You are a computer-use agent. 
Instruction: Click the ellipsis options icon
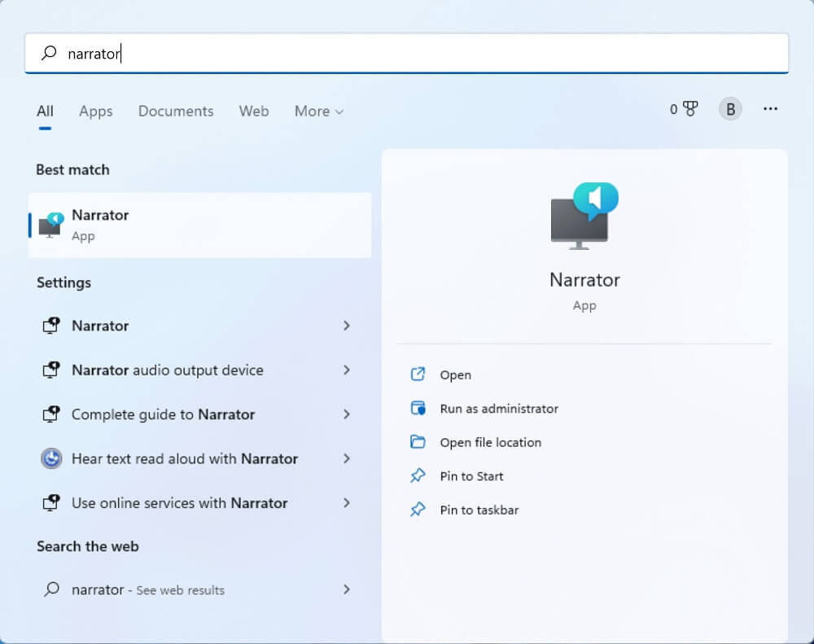[x=770, y=108]
